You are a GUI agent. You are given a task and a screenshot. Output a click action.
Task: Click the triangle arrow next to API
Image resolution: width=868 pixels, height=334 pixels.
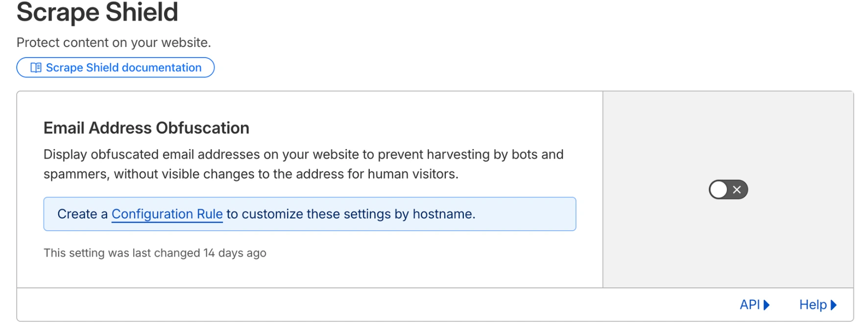[x=767, y=305]
